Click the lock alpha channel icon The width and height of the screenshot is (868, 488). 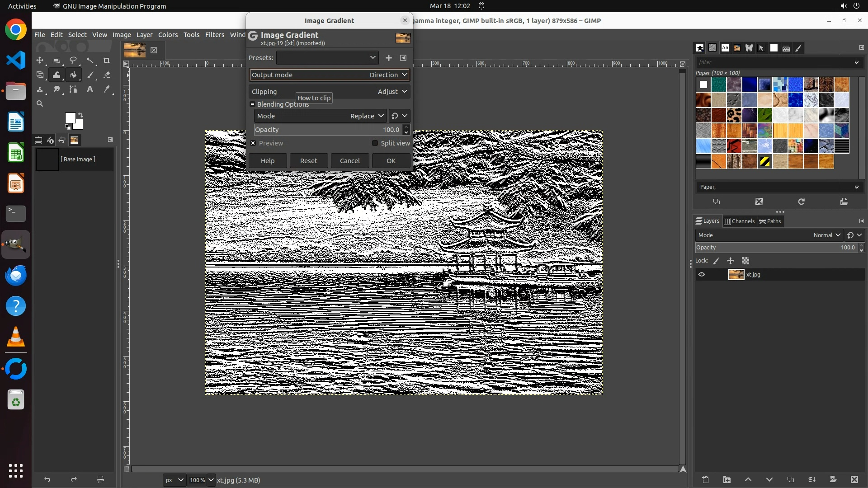click(745, 261)
